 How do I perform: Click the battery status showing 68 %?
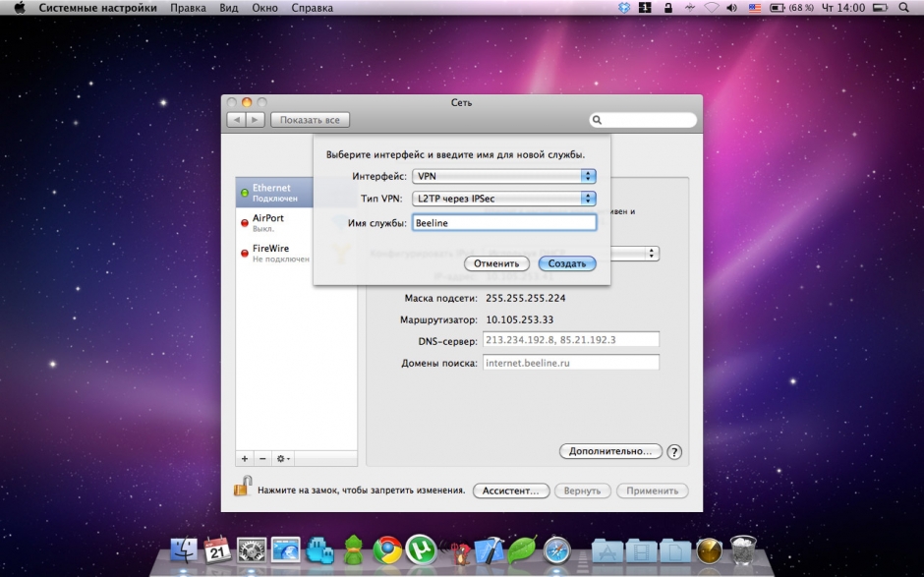tap(791, 8)
